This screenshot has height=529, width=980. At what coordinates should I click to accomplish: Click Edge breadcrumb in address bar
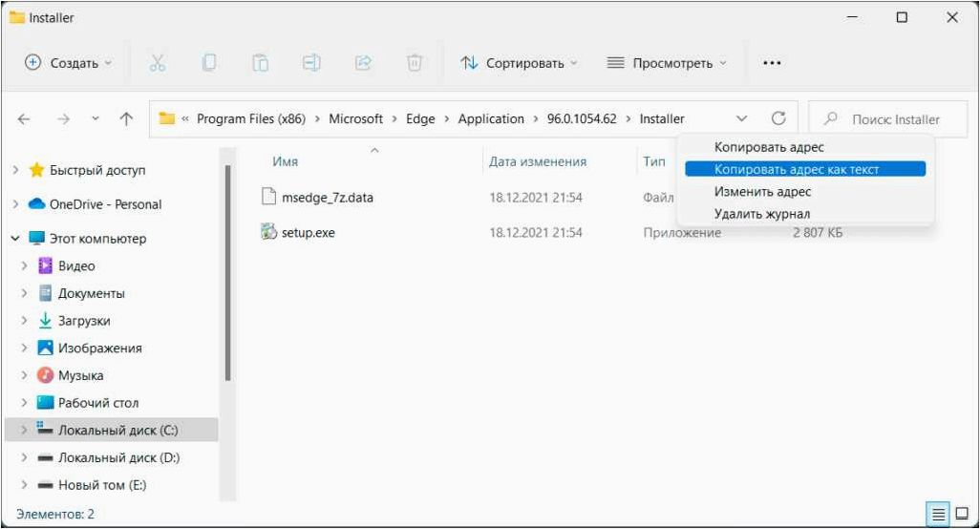(x=420, y=118)
